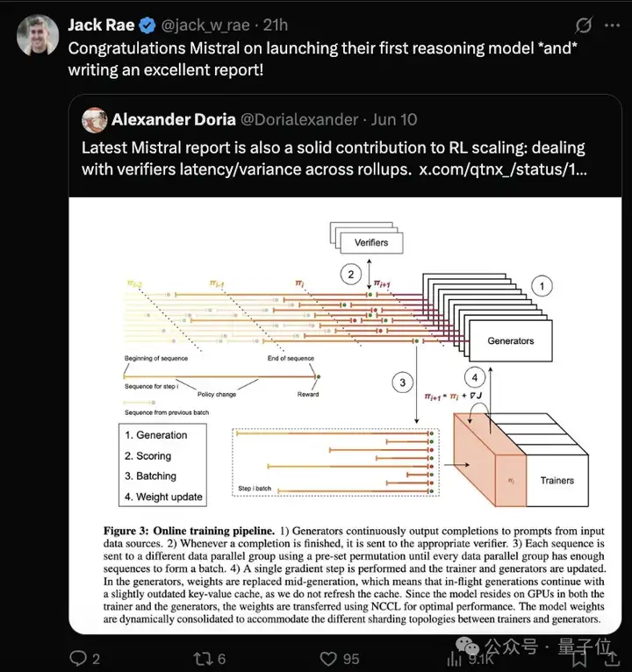Open Jack Rae's profile avatar

38,35
